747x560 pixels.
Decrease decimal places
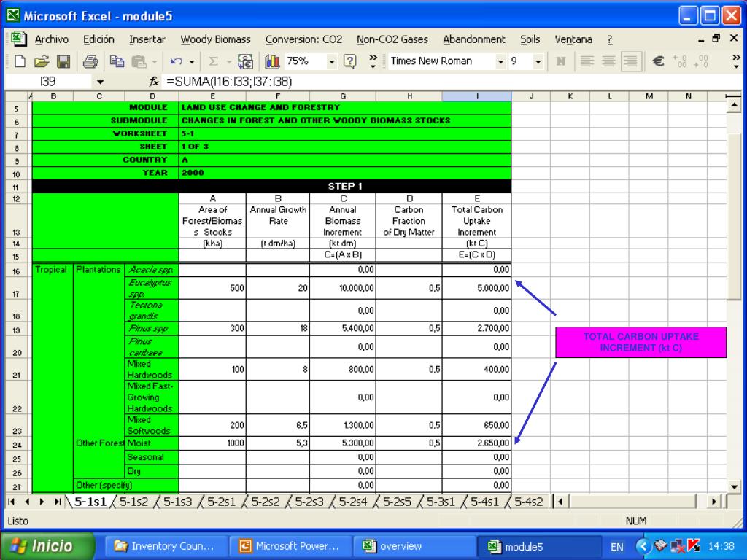click(x=701, y=61)
